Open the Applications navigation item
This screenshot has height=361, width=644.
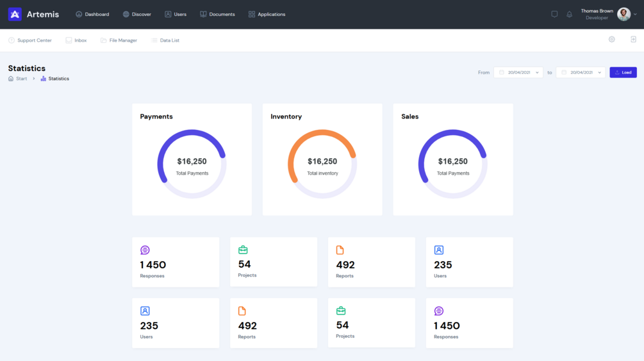pyautogui.click(x=267, y=14)
